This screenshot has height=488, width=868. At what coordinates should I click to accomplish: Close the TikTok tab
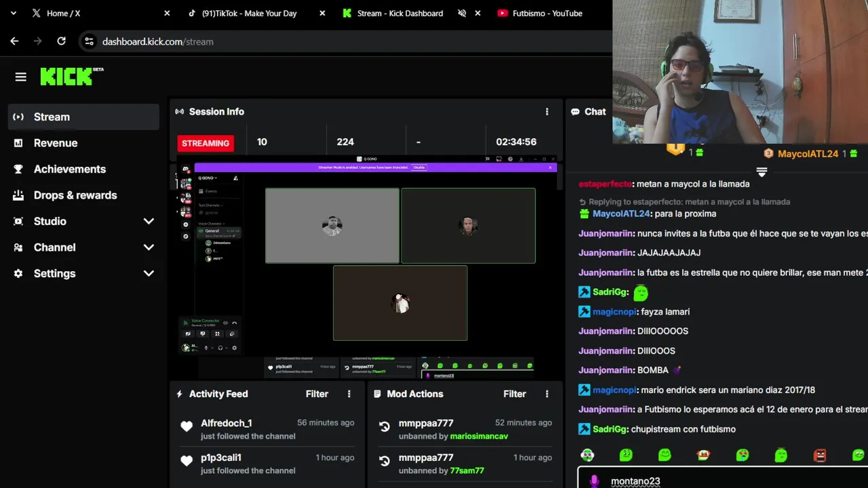322,13
